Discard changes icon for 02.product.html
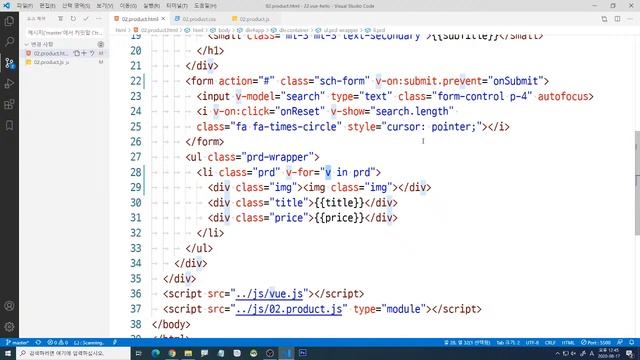Screen dimensions: 640x360 (92, 53)
